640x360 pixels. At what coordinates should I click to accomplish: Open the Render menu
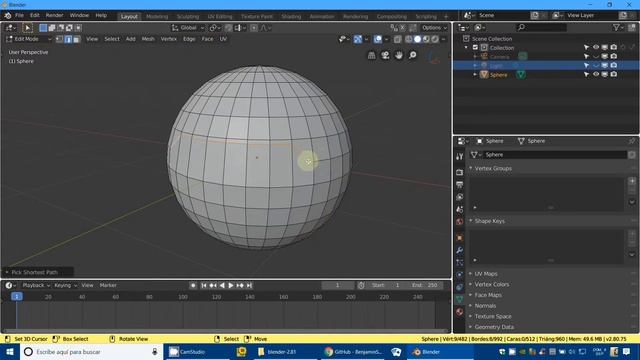54,16
